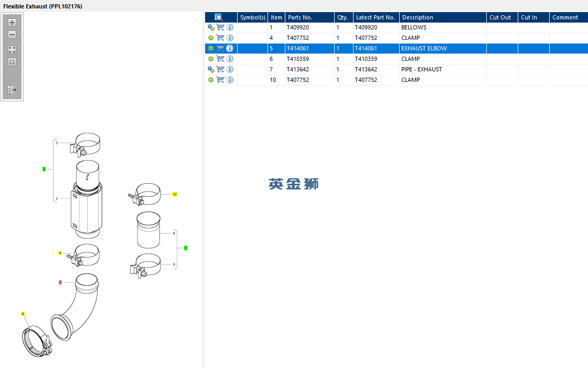
Task: Click gear icon for EXHAUST ELBOW row
Action: pyautogui.click(x=211, y=48)
